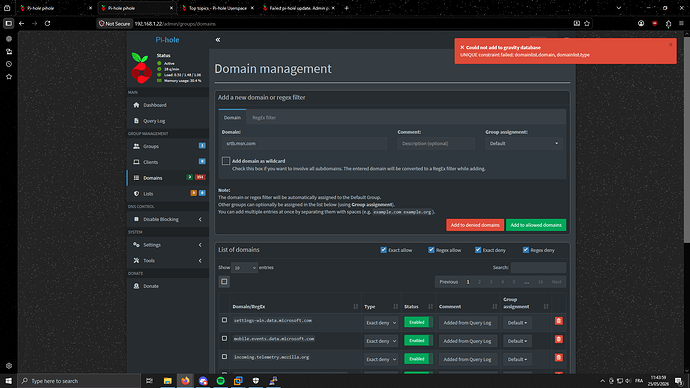Sort the table by Domain/RegEx column

click(x=295, y=307)
